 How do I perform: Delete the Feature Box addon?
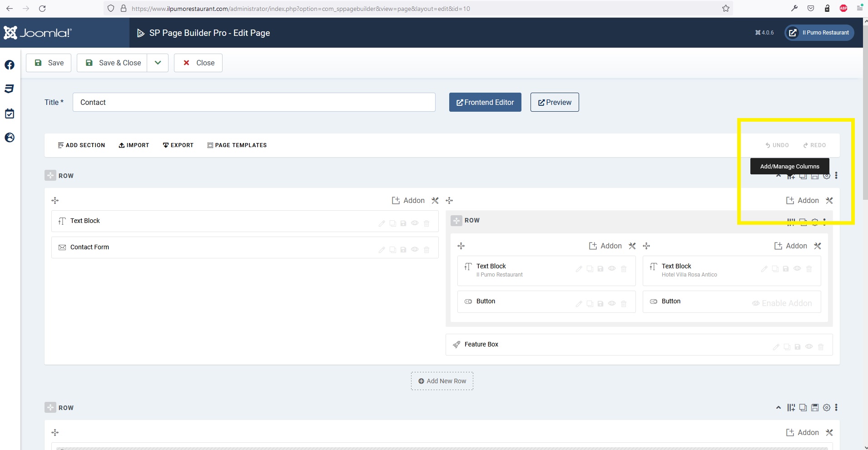[x=821, y=347]
